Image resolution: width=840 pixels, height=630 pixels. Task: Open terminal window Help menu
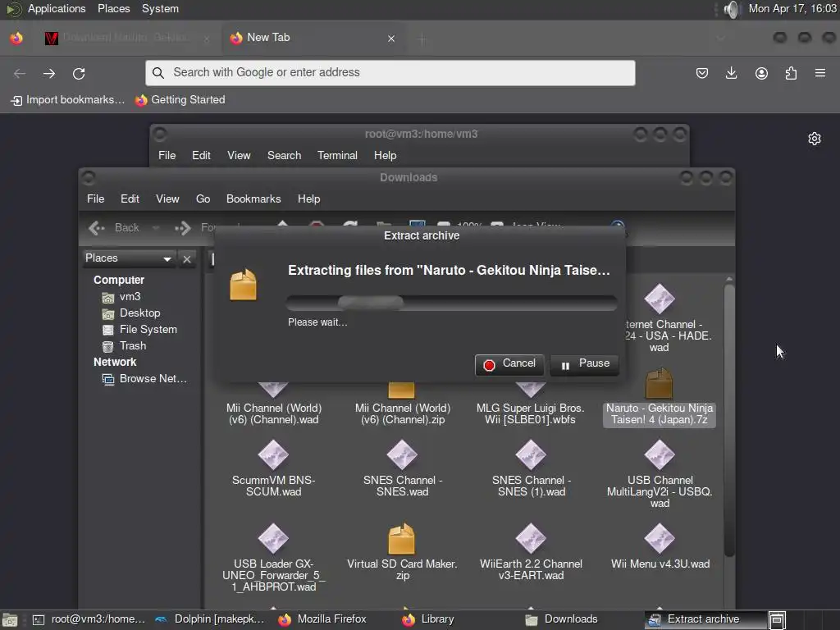(x=385, y=155)
